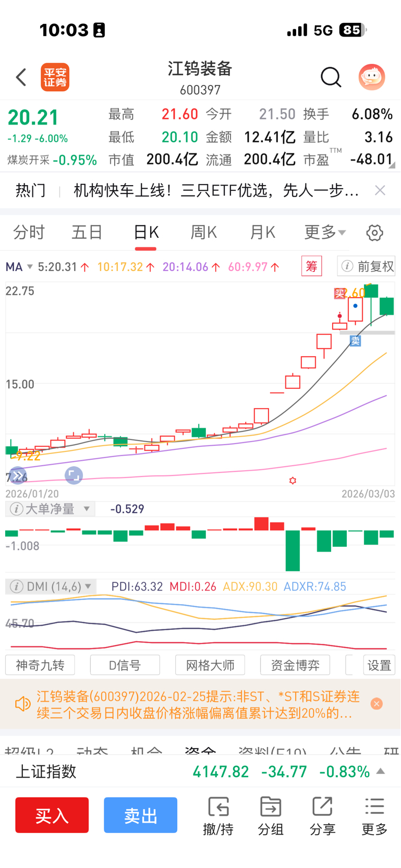Screen dimensions: 401x868
Task: Tap the 买 buy marker on chart
Action: click(339, 294)
